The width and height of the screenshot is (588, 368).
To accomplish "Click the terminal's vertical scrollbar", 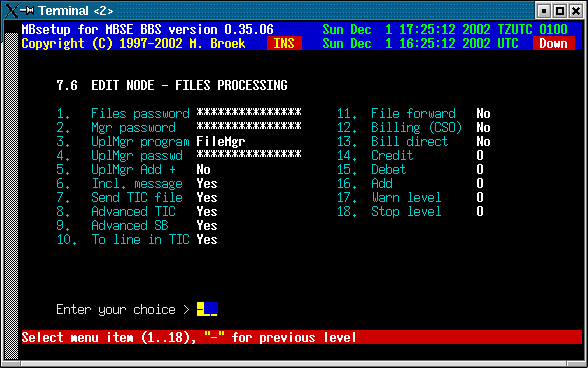I will point(11,196).
